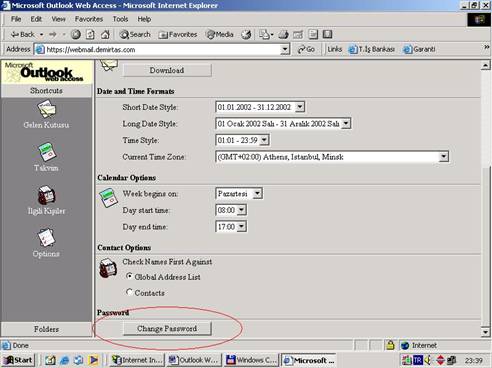This screenshot has height=368, width=492.
Task: Expand Week begins on dropdown
Action: tap(257, 193)
